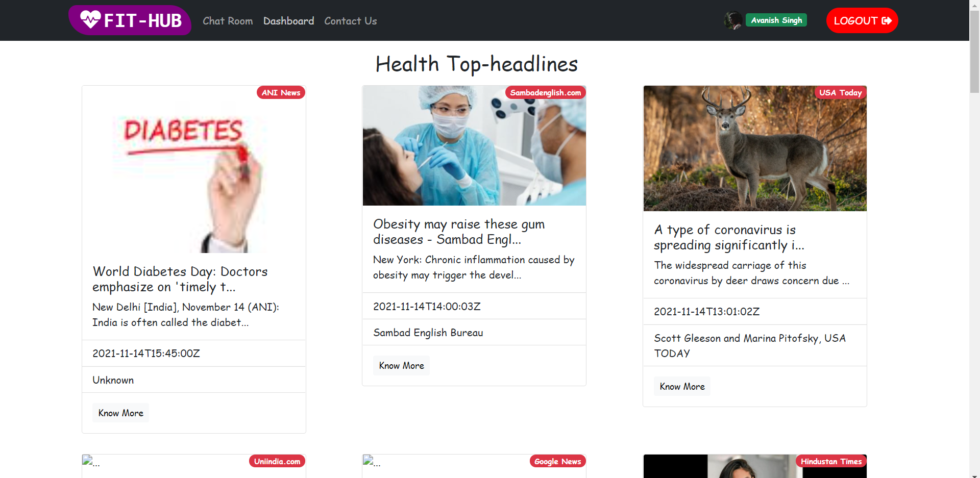Click the Sambadenglish.com source badge
Screen dimensions: 980x478
[x=545, y=92]
